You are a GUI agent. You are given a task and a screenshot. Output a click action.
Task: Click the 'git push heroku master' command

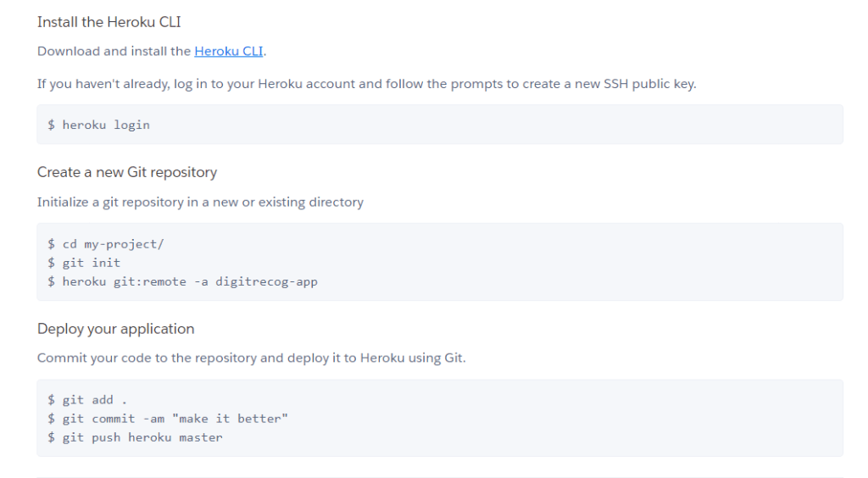142,437
